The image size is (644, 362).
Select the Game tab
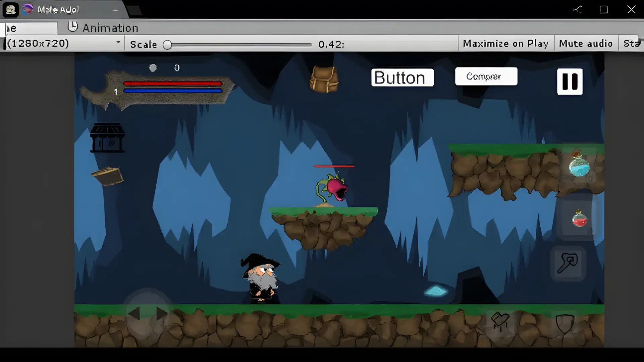coord(30,28)
